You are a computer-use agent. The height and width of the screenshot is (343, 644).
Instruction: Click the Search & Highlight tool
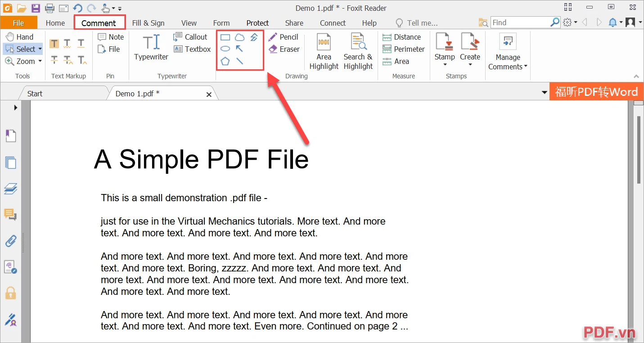point(358,51)
